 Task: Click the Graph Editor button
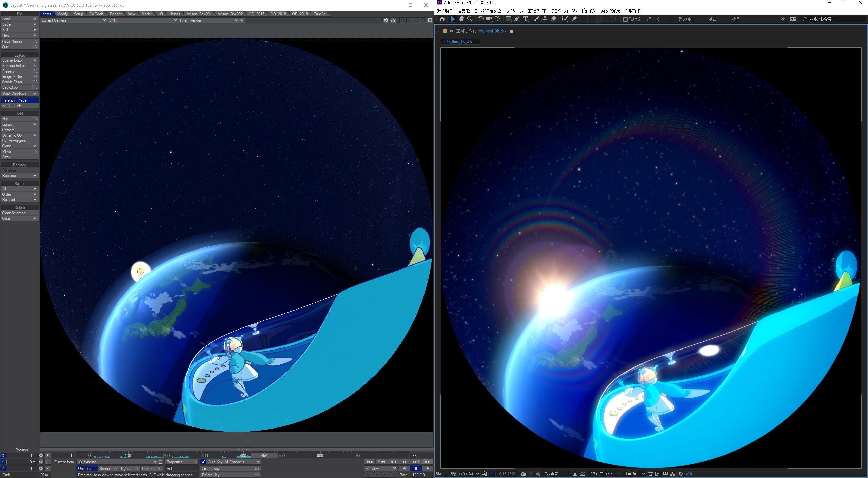[20, 82]
